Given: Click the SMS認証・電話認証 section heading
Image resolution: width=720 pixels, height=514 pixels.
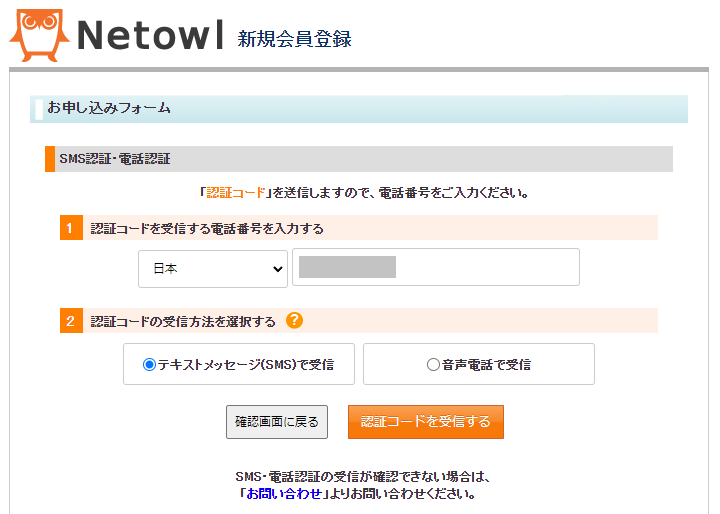Looking at the screenshot, I should coord(115,159).
